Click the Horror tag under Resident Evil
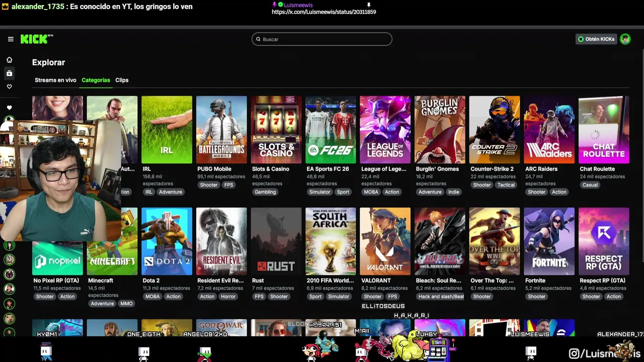This screenshot has height=362, width=644. (x=228, y=297)
